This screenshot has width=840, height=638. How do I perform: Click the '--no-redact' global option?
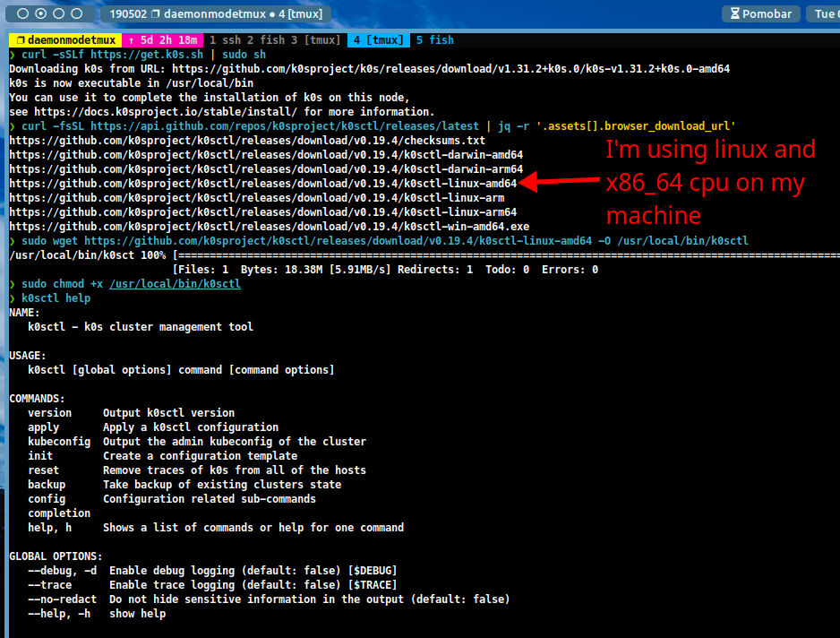coord(62,600)
